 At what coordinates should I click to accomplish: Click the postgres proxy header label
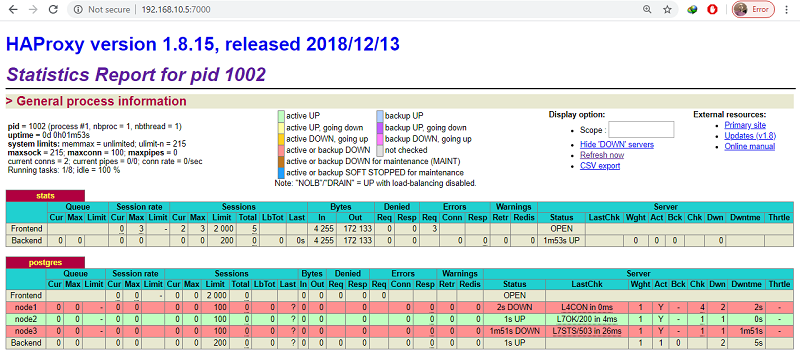click(45, 263)
